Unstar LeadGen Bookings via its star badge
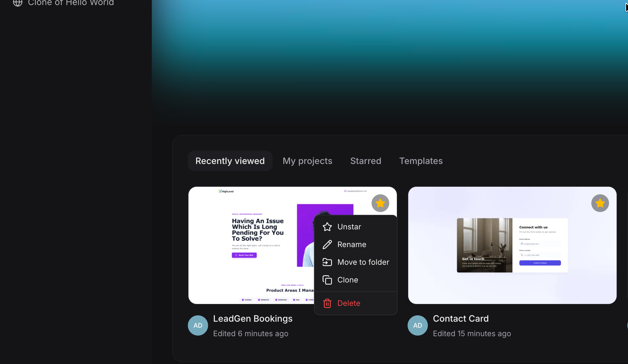The width and height of the screenshot is (628, 364). 380,203
